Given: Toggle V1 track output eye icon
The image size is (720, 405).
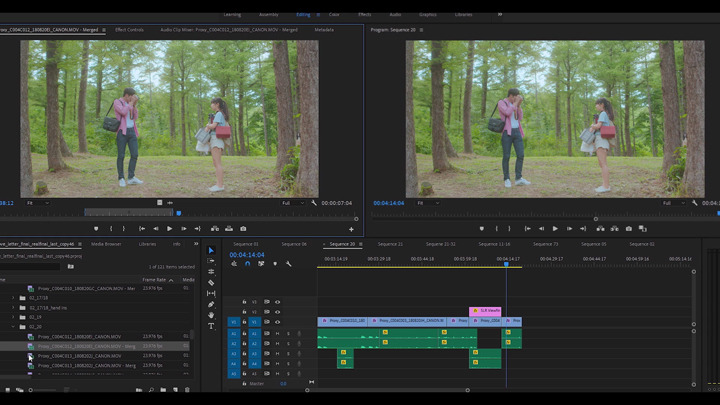Looking at the screenshot, I should [277, 322].
